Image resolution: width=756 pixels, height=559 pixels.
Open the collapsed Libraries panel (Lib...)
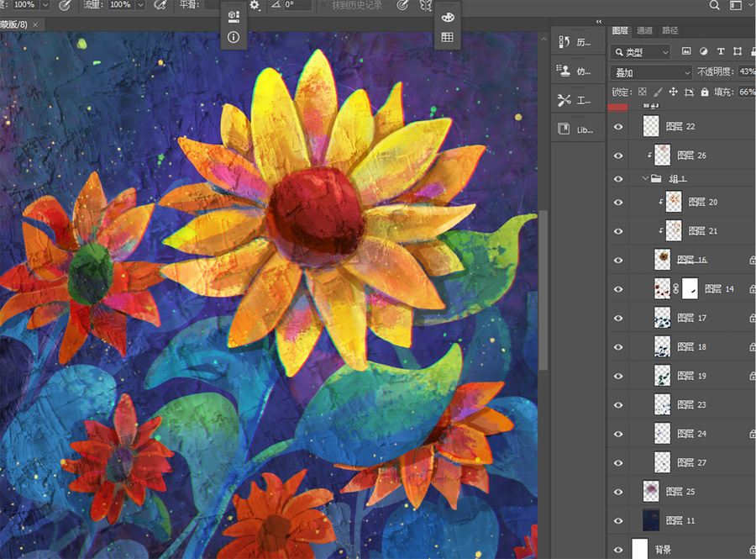pos(578,129)
